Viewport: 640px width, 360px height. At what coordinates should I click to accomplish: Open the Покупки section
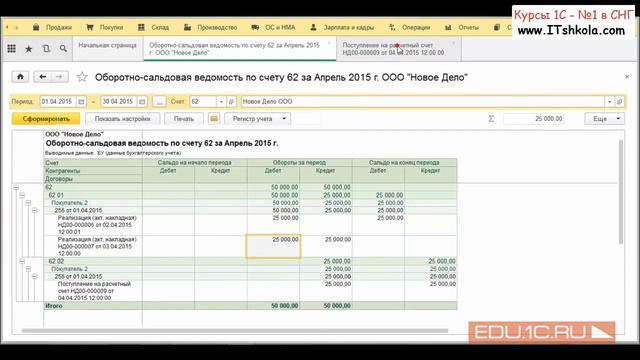pyautogui.click(x=105, y=27)
